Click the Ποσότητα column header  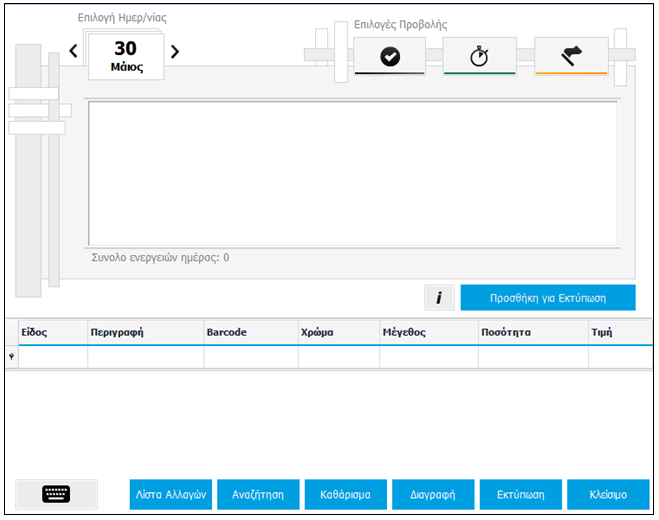pyautogui.click(x=532, y=332)
